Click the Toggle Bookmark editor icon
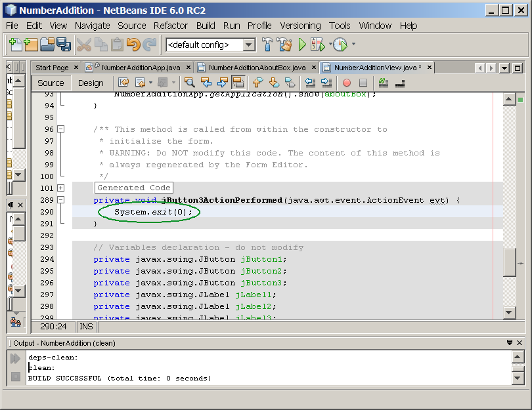The image size is (532, 410). pyautogui.click(x=290, y=83)
